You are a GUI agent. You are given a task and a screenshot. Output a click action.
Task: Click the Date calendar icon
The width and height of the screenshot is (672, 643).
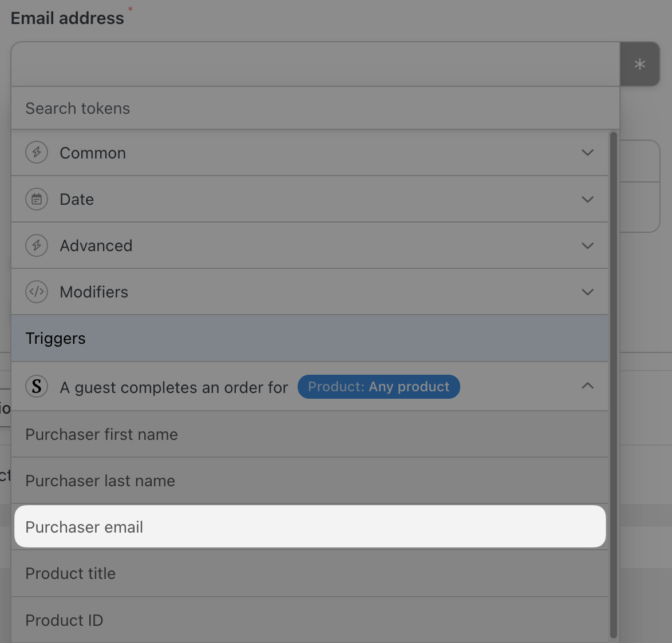click(37, 199)
